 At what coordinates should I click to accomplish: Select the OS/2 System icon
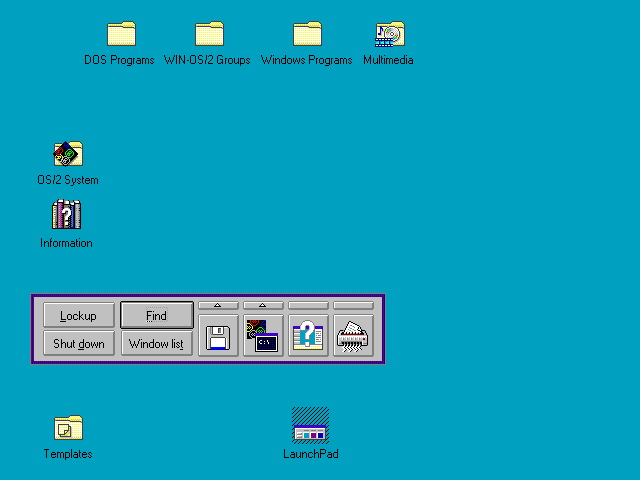68,153
